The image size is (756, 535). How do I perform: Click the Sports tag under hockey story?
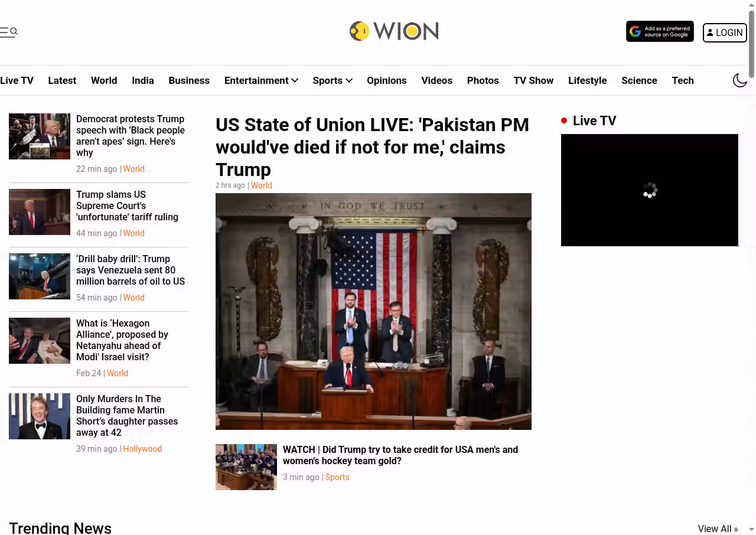click(x=337, y=477)
